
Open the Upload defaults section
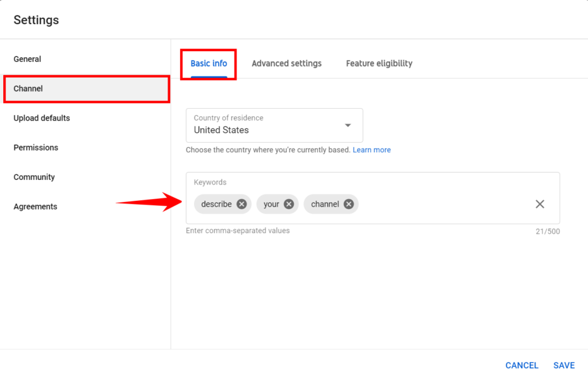[x=41, y=118]
